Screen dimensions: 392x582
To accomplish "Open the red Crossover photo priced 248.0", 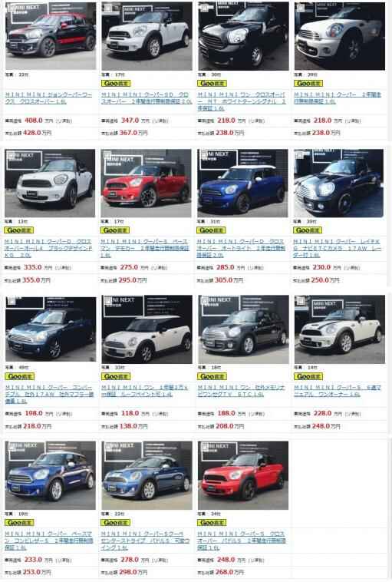I will (x=243, y=475).
